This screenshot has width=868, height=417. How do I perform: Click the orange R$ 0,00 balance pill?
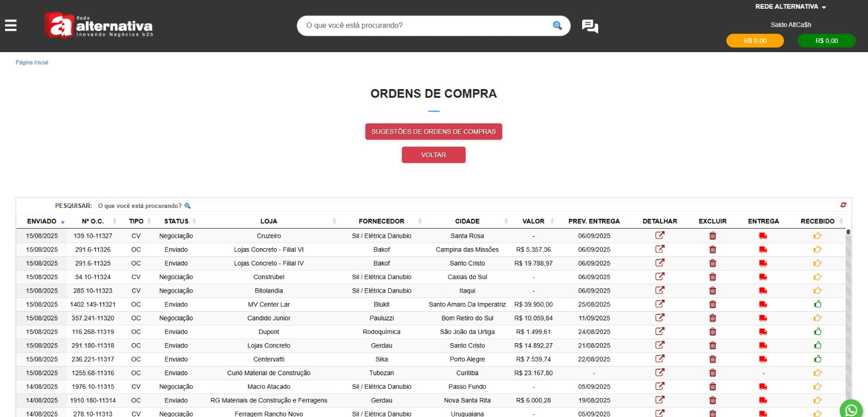coord(755,41)
